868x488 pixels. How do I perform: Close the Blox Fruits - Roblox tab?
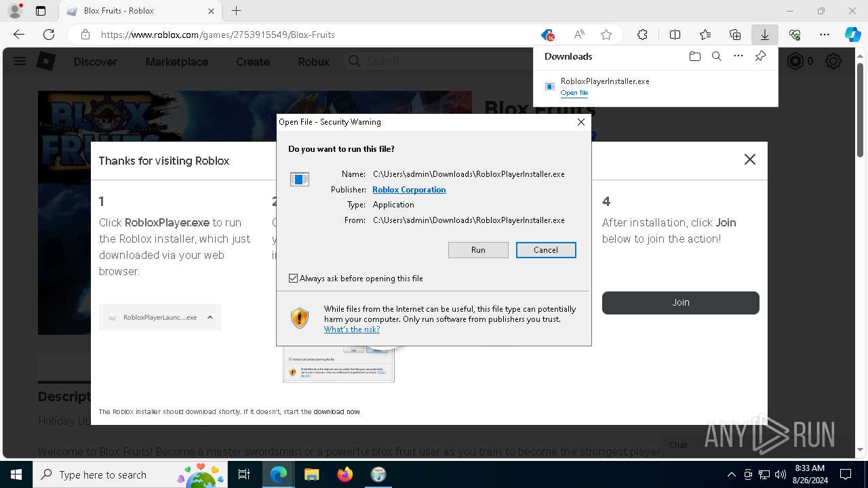pyautogui.click(x=211, y=11)
